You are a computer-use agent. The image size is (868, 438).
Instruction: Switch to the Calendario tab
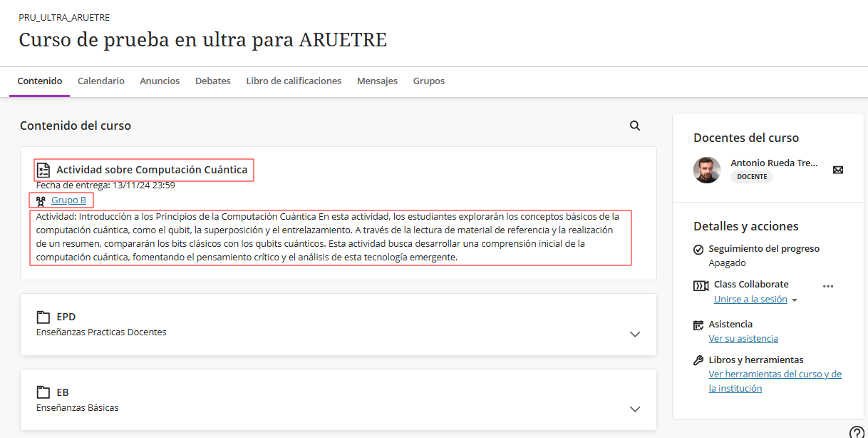pos(101,81)
